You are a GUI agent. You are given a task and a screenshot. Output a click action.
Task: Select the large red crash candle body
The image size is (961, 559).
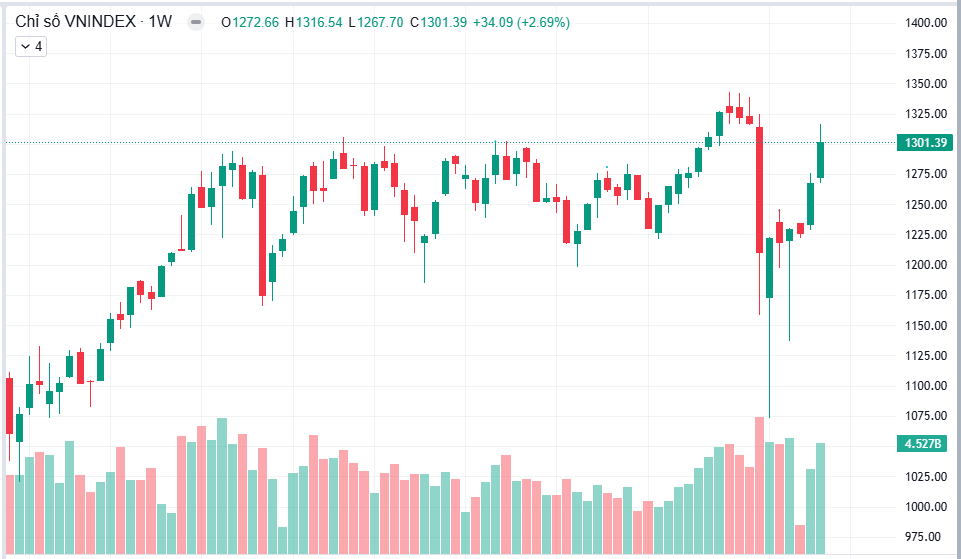pos(759,190)
